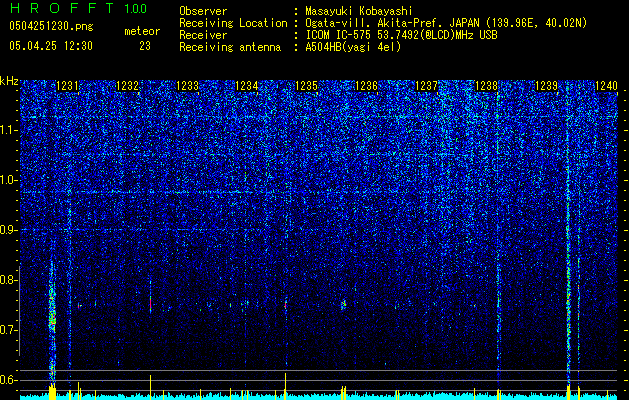The image size is (629, 400).
Task: Click the HROFFT 1.0.0 title text
Action: (x=78, y=8)
